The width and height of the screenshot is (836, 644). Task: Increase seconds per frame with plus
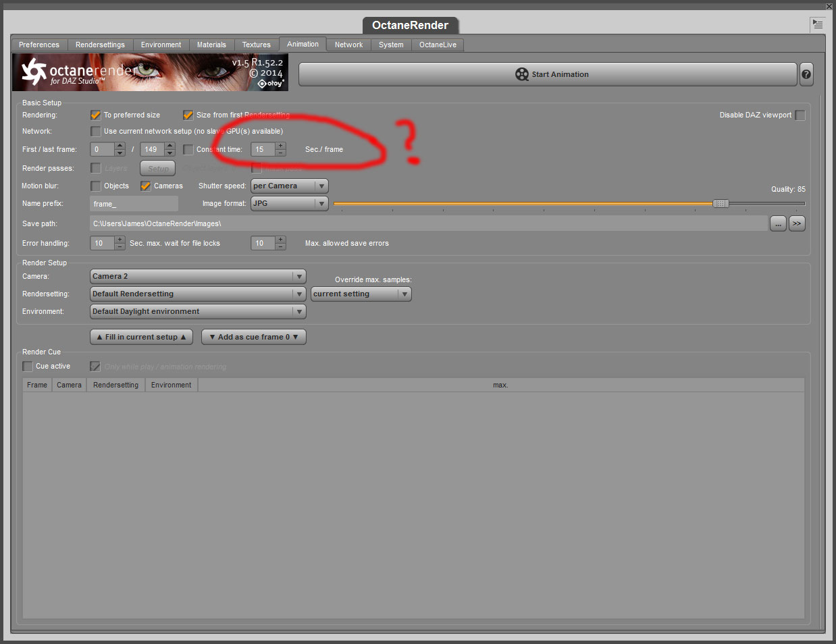coord(281,146)
